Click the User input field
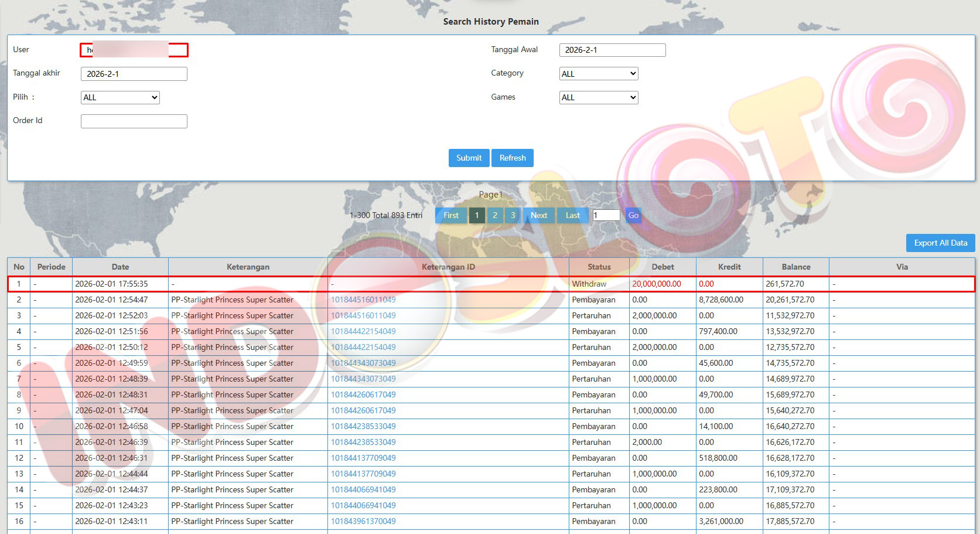The height and width of the screenshot is (534, 980). point(134,50)
